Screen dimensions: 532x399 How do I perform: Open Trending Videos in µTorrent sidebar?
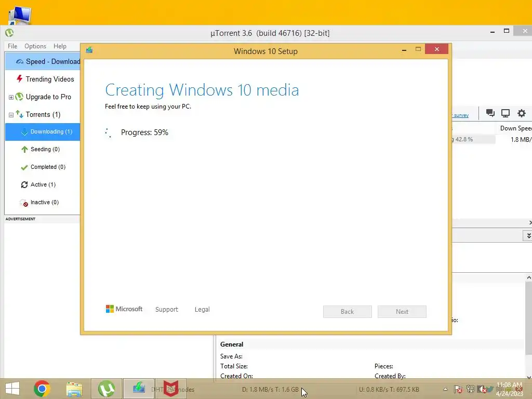50,79
